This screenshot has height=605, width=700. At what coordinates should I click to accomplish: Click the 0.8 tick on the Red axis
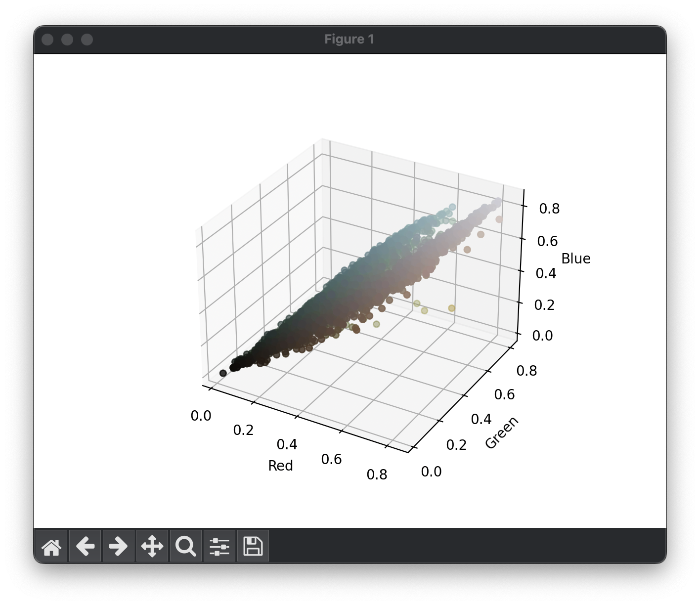click(x=377, y=475)
